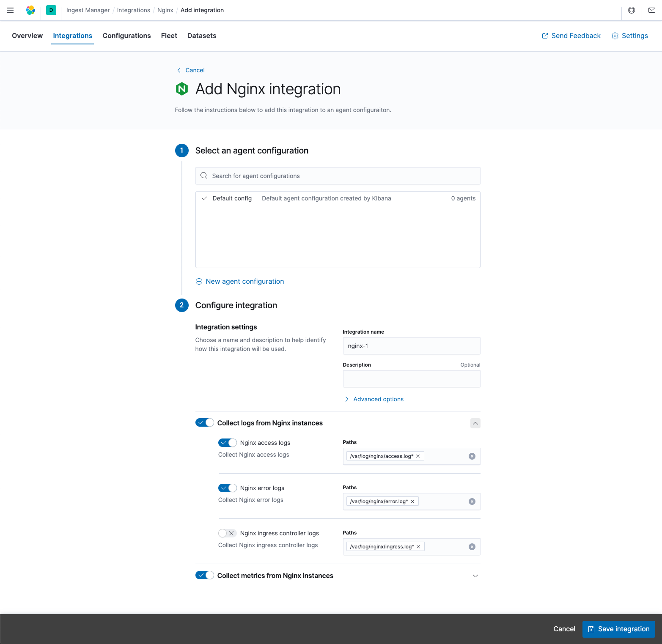Collapse the Collect logs section
Viewport: 662px width, 644px height.
click(x=475, y=423)
